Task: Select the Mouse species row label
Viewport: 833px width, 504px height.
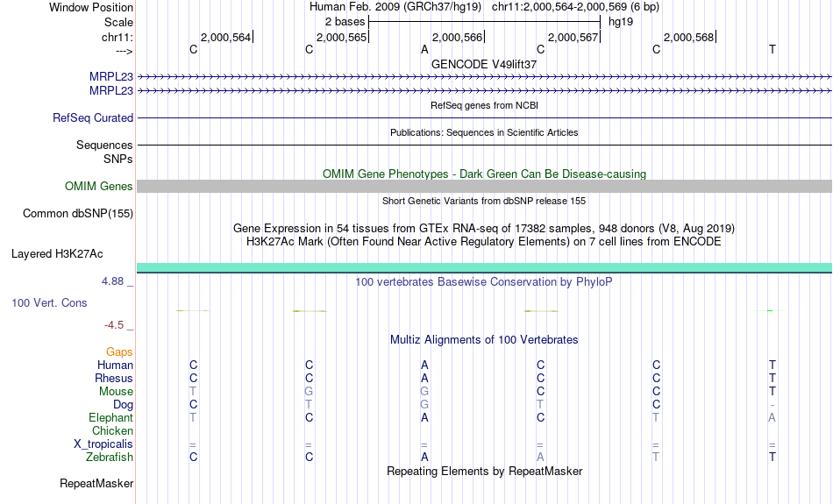Action: tap(116, 392)
